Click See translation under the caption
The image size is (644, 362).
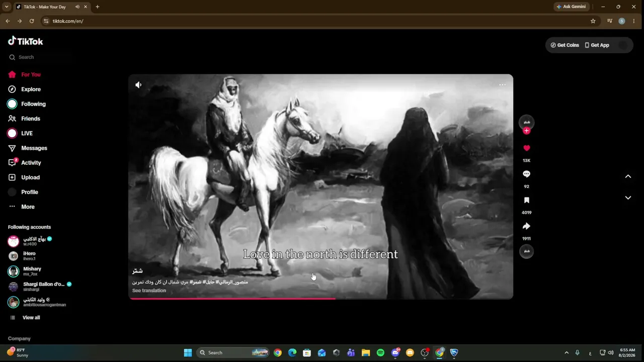point(149,291)
